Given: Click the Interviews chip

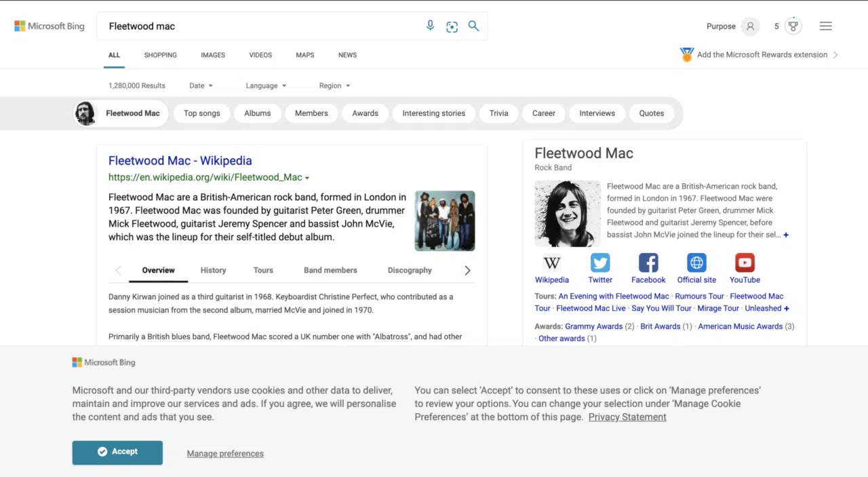Looking at the screenshot, I should point(597,113).
